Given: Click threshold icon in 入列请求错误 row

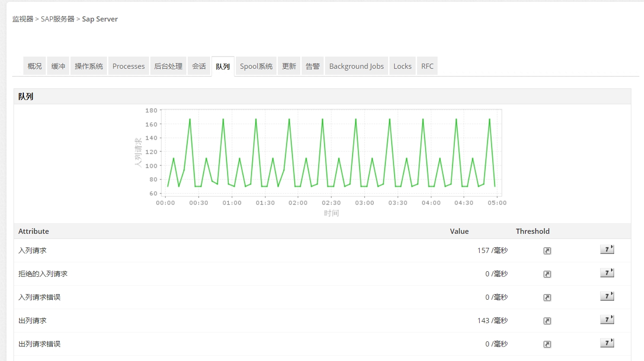Looking at the screenshot, I should 547,297.
